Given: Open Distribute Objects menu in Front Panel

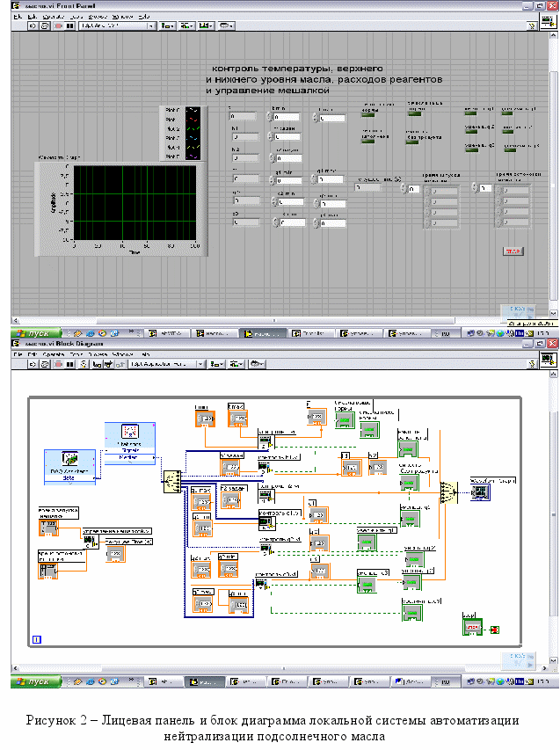Looking at the screenshot, I should 187,25.
